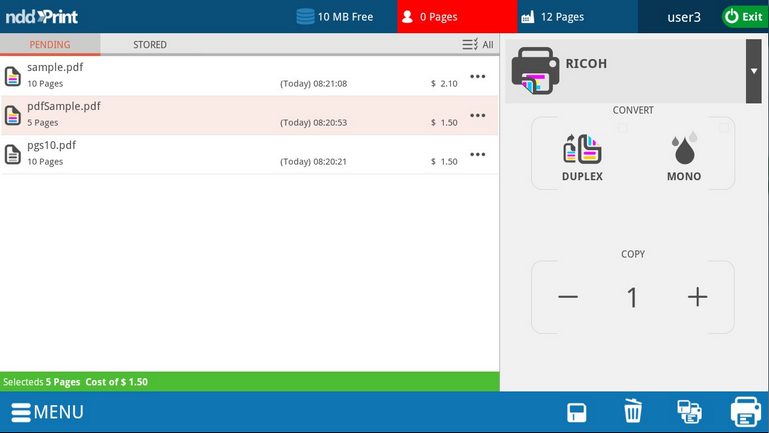
Task: Click the save/store floppy disk icon
Action: coord(577,411)
